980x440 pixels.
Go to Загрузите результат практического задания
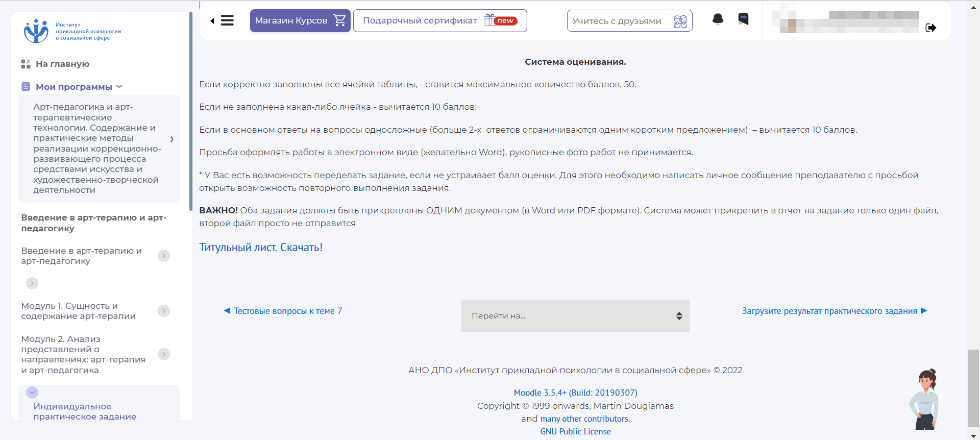coord(835,311)
